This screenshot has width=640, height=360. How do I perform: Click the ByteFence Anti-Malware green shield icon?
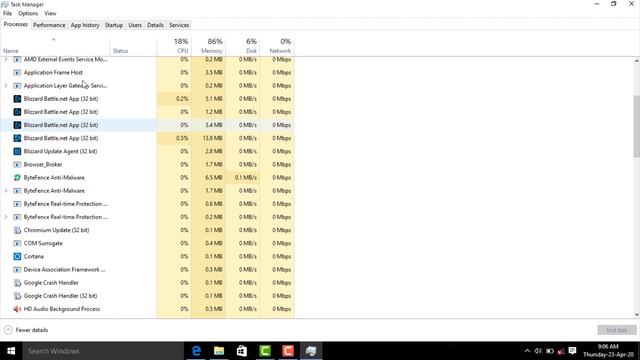[17, 178]
